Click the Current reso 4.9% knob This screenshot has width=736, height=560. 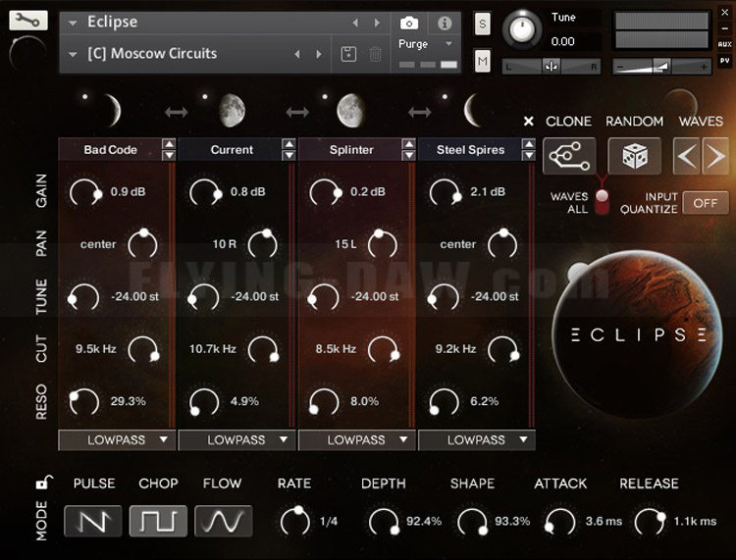204,402
